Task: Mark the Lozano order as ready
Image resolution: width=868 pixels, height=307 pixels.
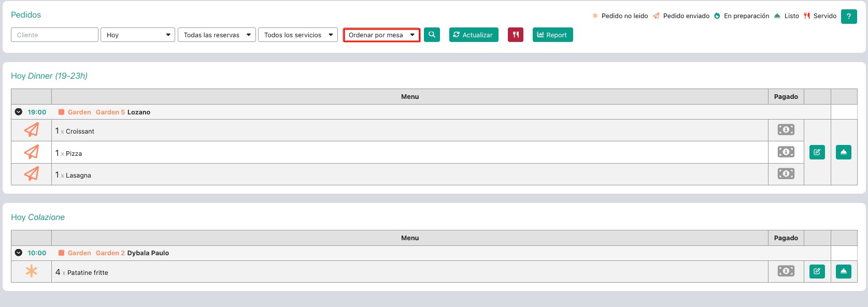Action: coord(844,152)
